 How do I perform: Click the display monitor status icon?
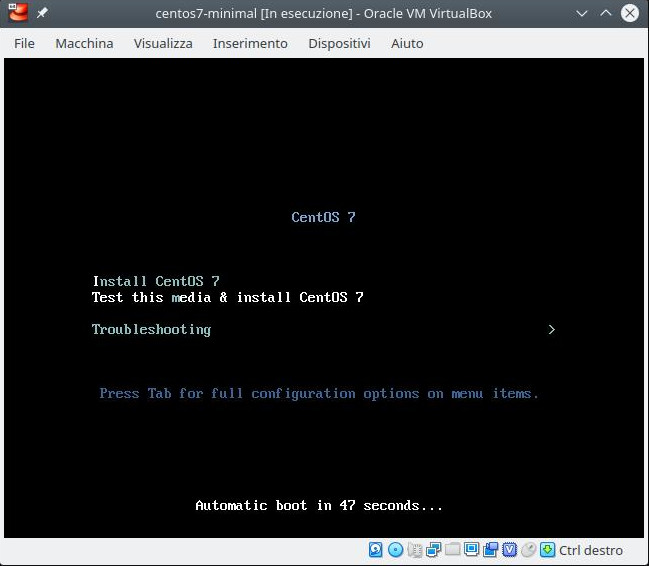point(471,550)
